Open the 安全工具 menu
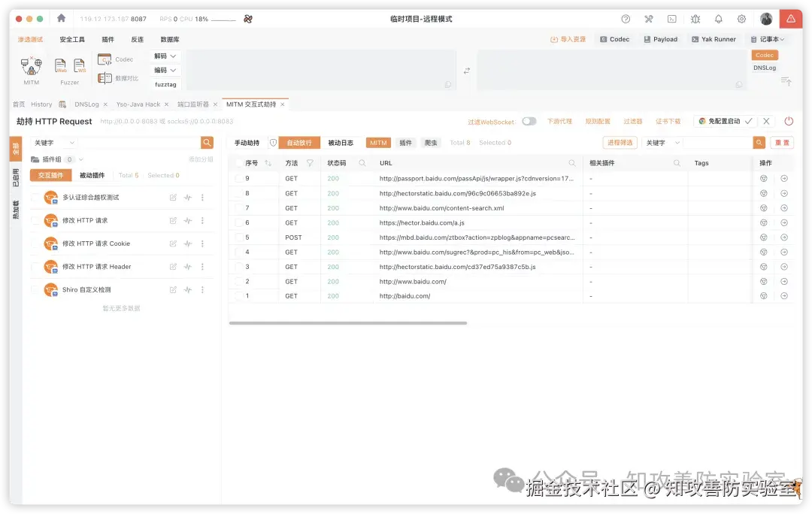The height and width of the screenshot is (514, 812). click(x=71, y=38)
